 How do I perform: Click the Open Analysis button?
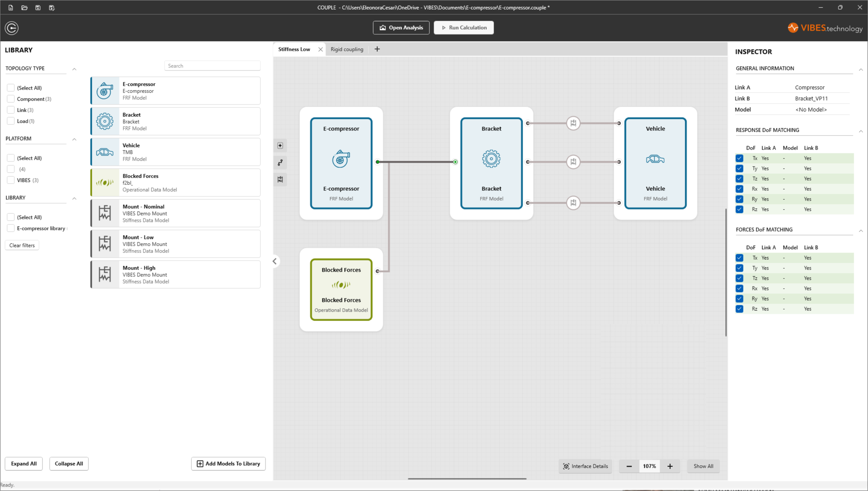click(401, 28)
